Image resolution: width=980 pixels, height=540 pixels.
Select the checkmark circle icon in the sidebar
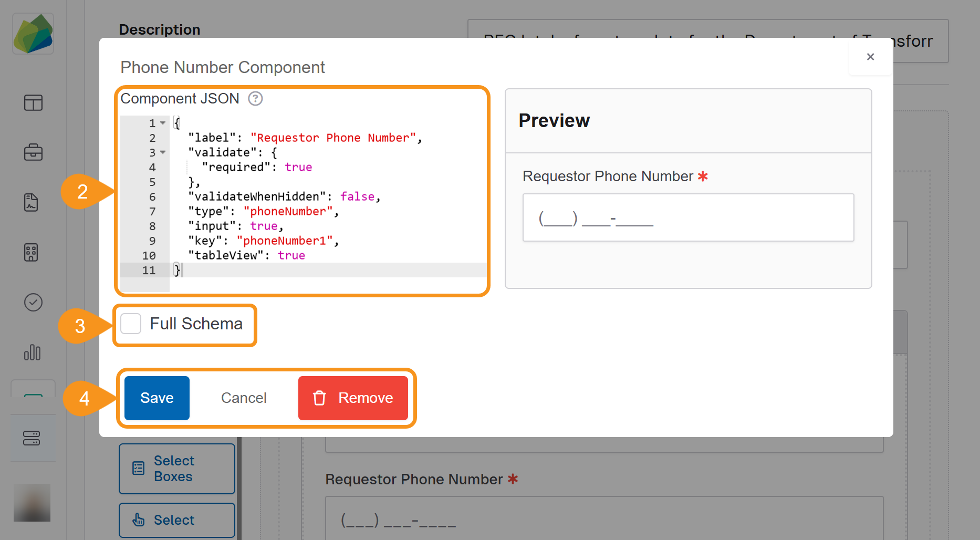click(x=33, y=302)
